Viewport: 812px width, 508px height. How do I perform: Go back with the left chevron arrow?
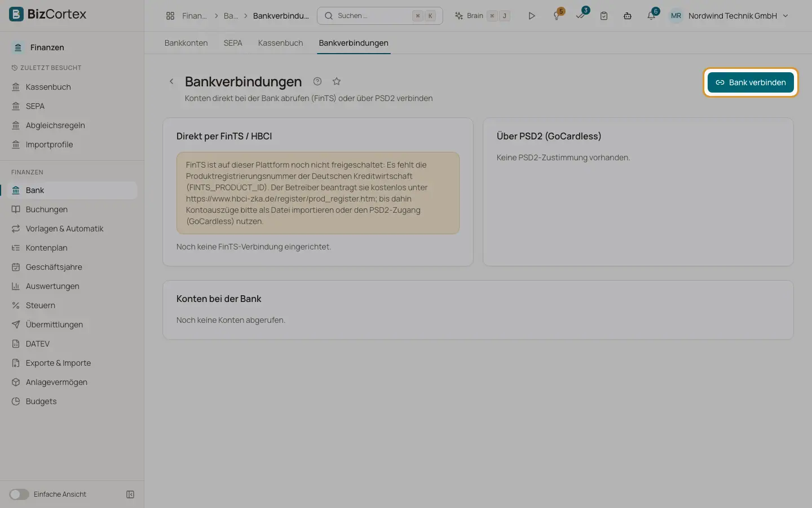click(x=171, y=81)
